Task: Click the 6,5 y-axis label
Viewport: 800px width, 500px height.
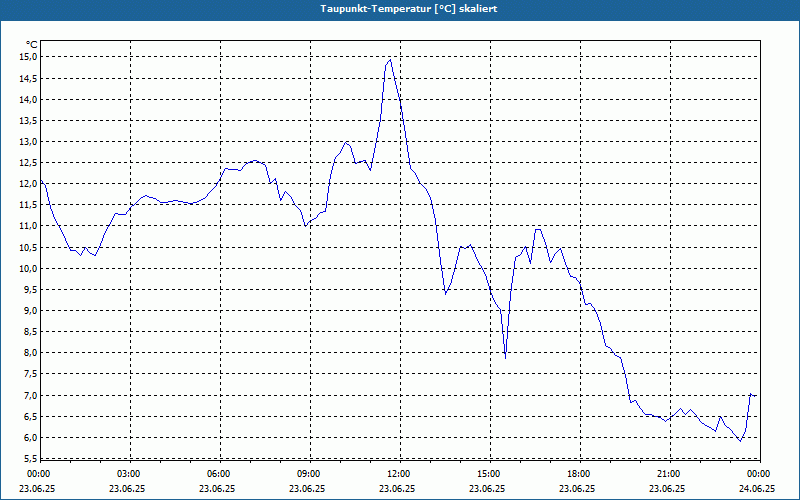Action: click(x=30, y=416)
